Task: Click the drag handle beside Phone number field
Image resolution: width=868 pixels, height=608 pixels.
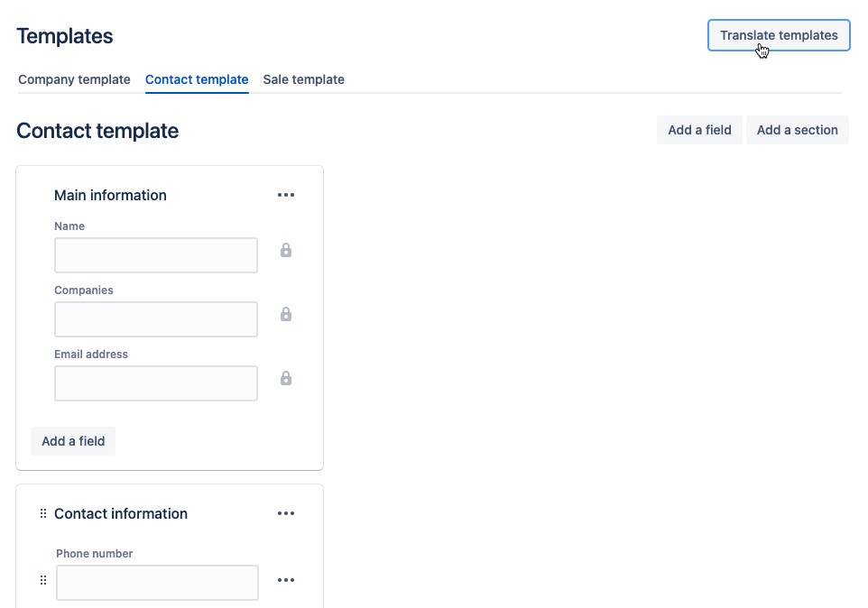Action: [x=42, y=580]
